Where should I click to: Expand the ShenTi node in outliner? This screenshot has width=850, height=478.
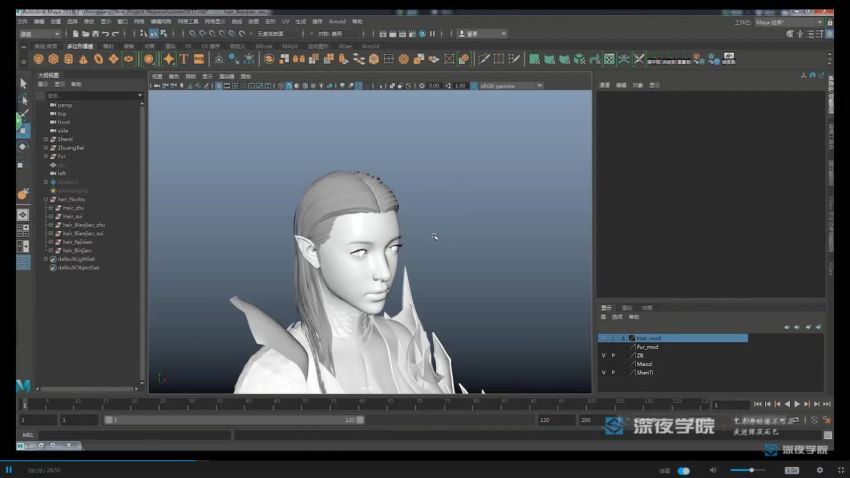46,139
